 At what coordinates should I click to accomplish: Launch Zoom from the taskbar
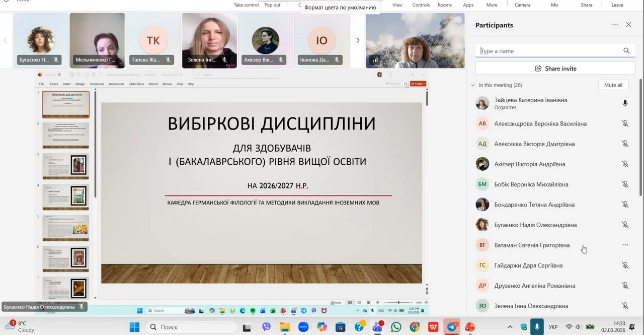[303, 327]
